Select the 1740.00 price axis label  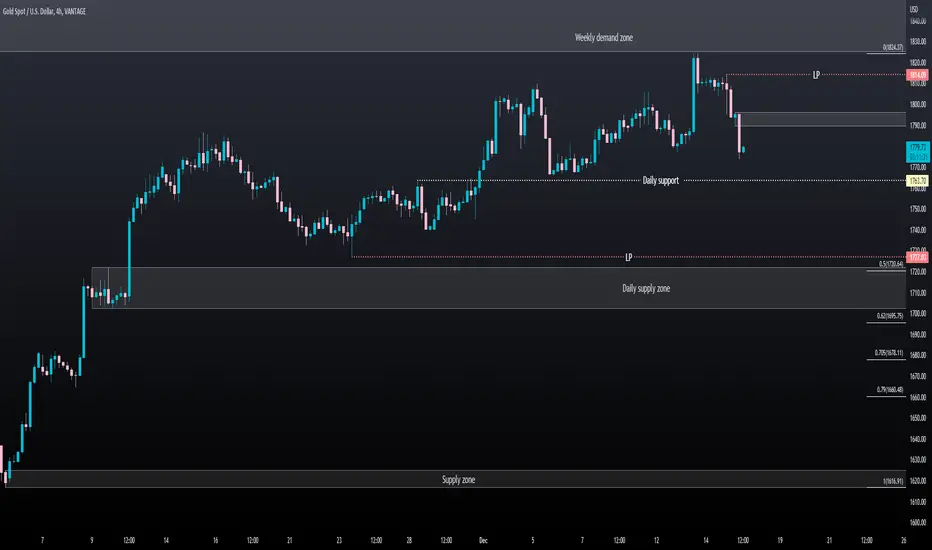pyautogui.click(x=918, y=230)
